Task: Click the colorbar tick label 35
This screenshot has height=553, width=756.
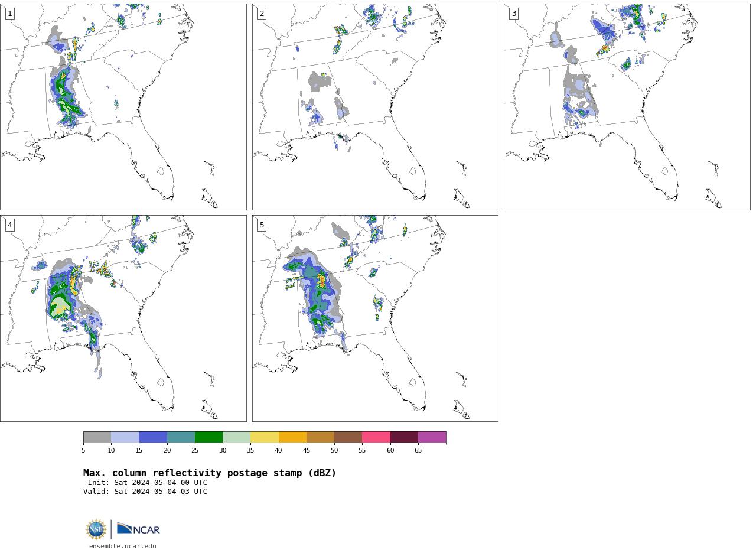Action: 251,451
